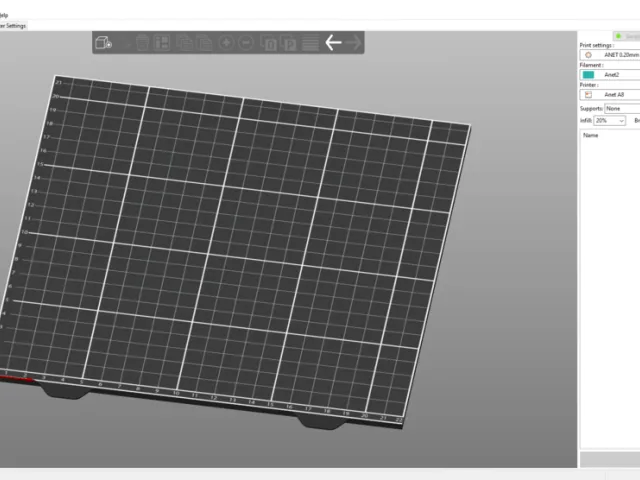
Task: Click the Add instance plus icon
Action: pos(226,42)
